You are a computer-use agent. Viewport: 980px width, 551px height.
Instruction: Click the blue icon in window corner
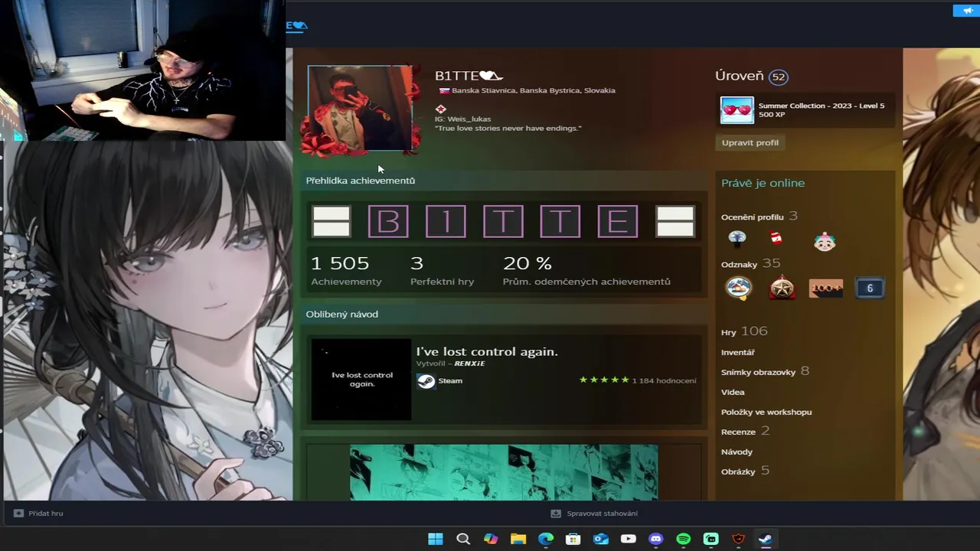click(966, 10)
